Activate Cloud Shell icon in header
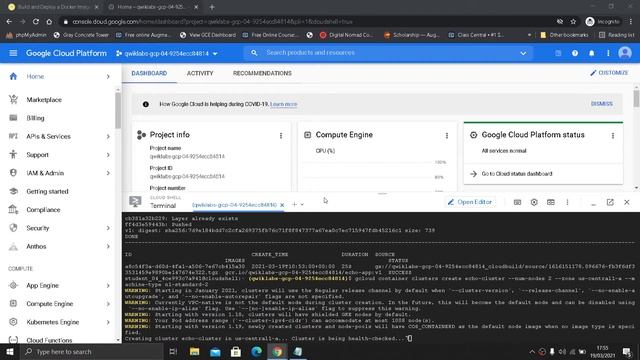This screenshot has height=360, width=640. pos(558,53)
